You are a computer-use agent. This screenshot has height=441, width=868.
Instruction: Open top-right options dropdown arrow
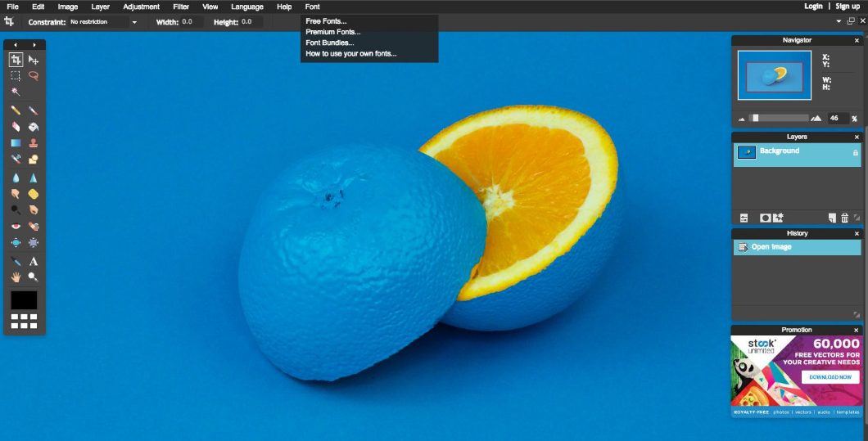coord(839,21)
